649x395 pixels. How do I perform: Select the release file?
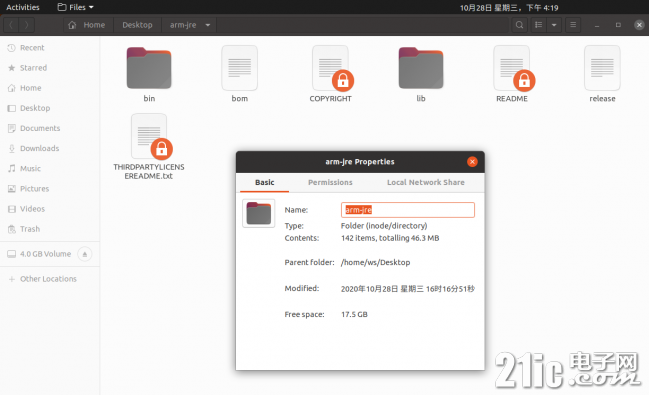602,74
